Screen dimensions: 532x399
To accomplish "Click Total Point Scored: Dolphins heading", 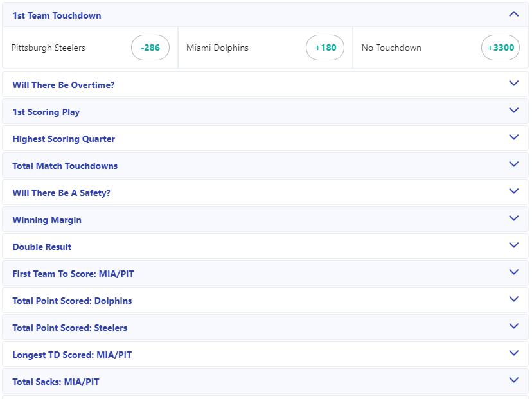I will click(72, 301).
